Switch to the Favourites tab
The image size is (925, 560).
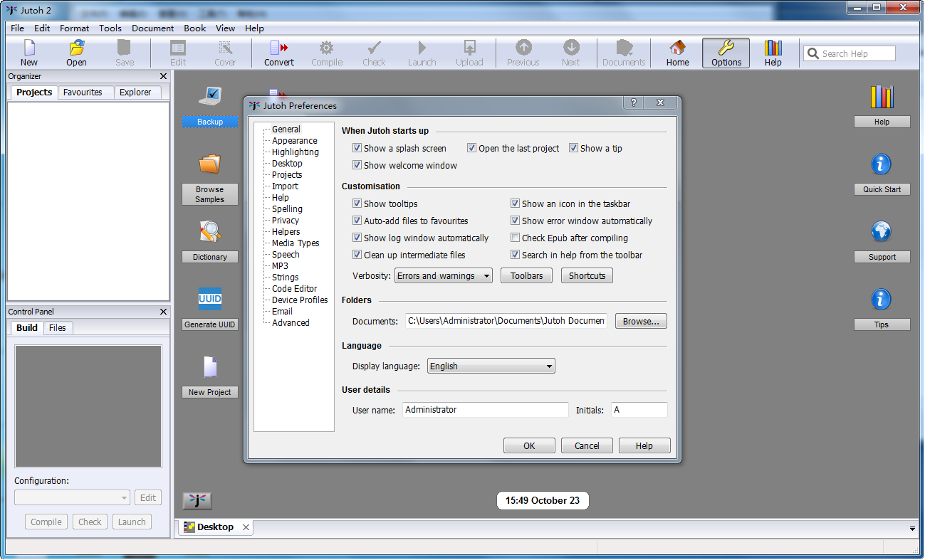tap(83, 93)
